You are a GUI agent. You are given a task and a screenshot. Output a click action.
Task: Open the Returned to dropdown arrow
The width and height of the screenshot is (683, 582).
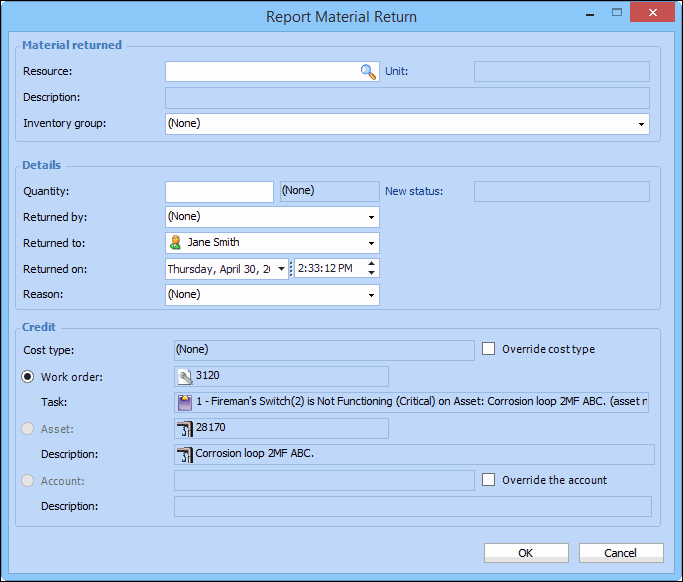371,243
